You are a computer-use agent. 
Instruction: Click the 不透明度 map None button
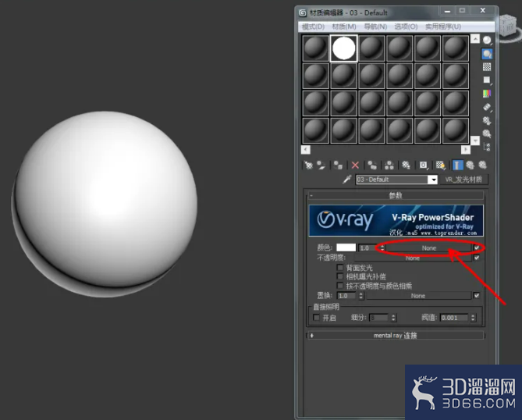pos(413,258)
